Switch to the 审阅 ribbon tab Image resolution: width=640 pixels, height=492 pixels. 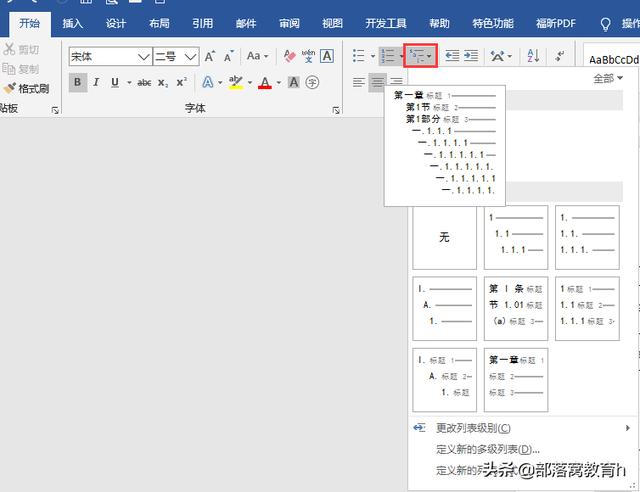click(x=289, y=24)
